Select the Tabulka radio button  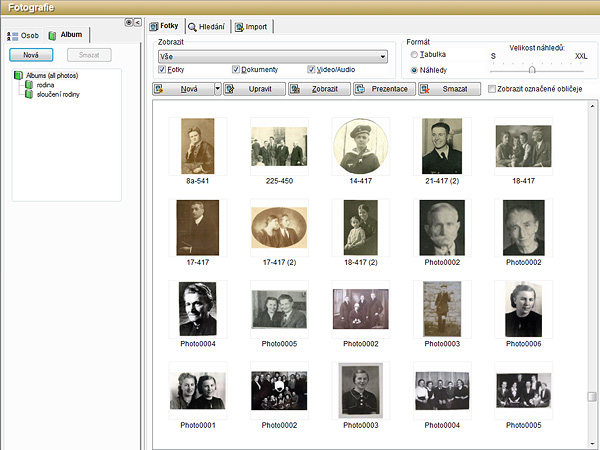pos(415,54)
